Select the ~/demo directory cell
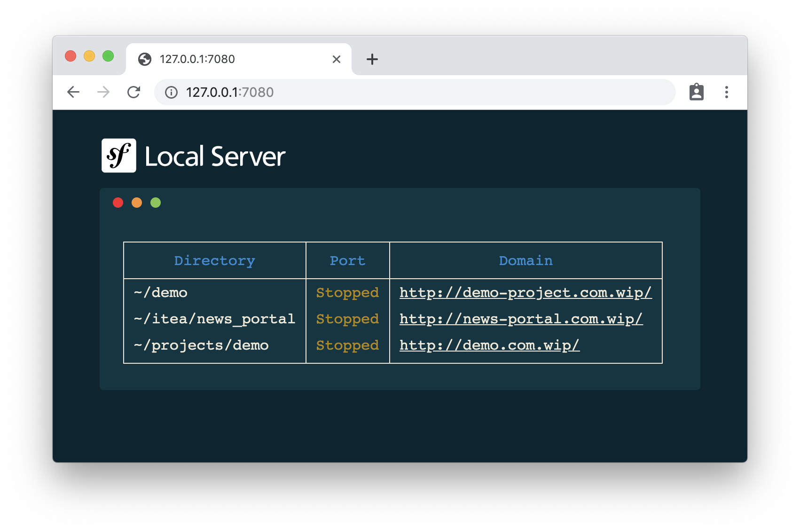800x532 pixels. point(161,293)
